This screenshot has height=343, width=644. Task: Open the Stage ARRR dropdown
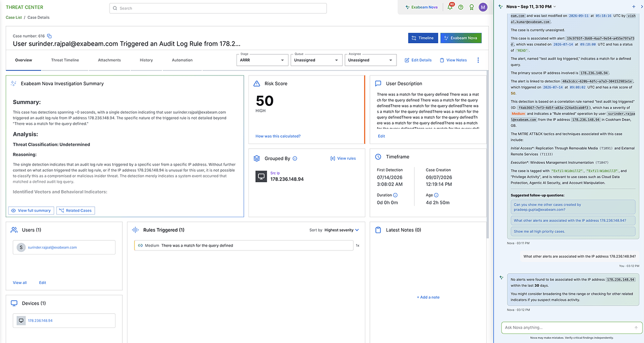(x=263, y=60)
